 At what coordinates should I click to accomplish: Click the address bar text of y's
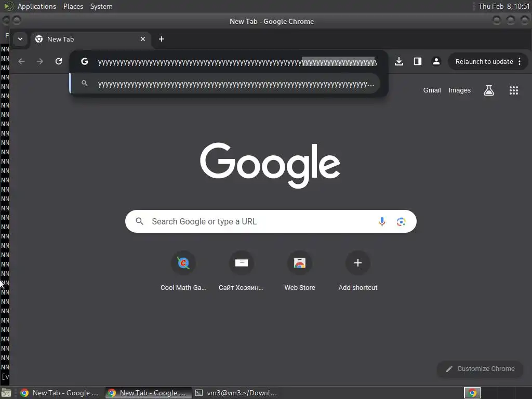[x=237, y=62]
